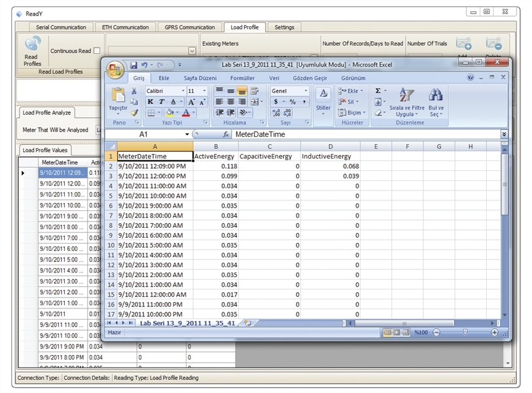Click the Excel Office button
The image size is (532, 393).
115,69
